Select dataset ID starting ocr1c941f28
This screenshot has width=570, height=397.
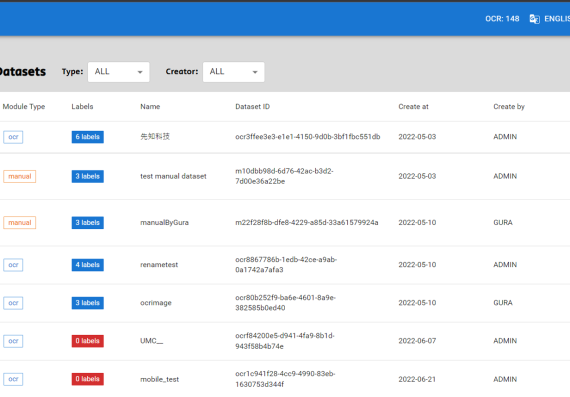click(x=285, y=379)
